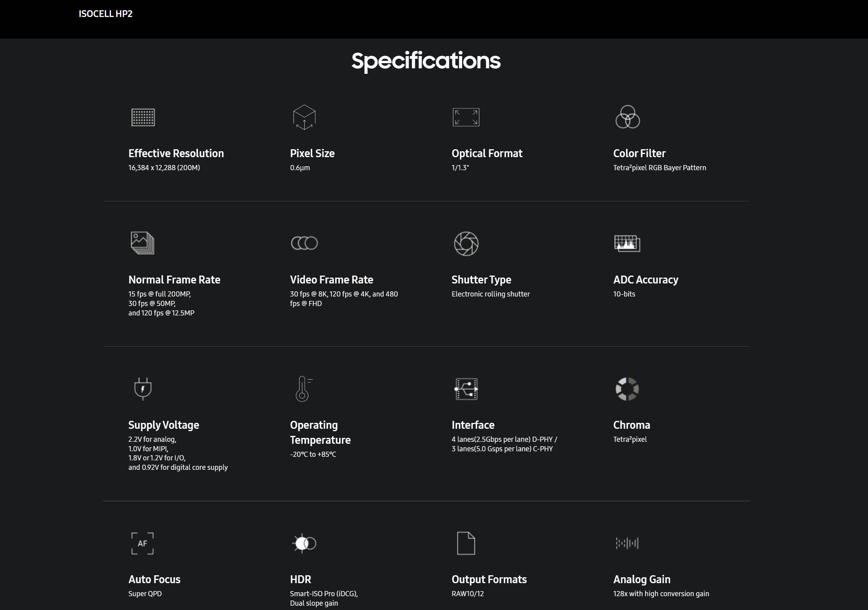Click the Output Formats label

[489, 579]
